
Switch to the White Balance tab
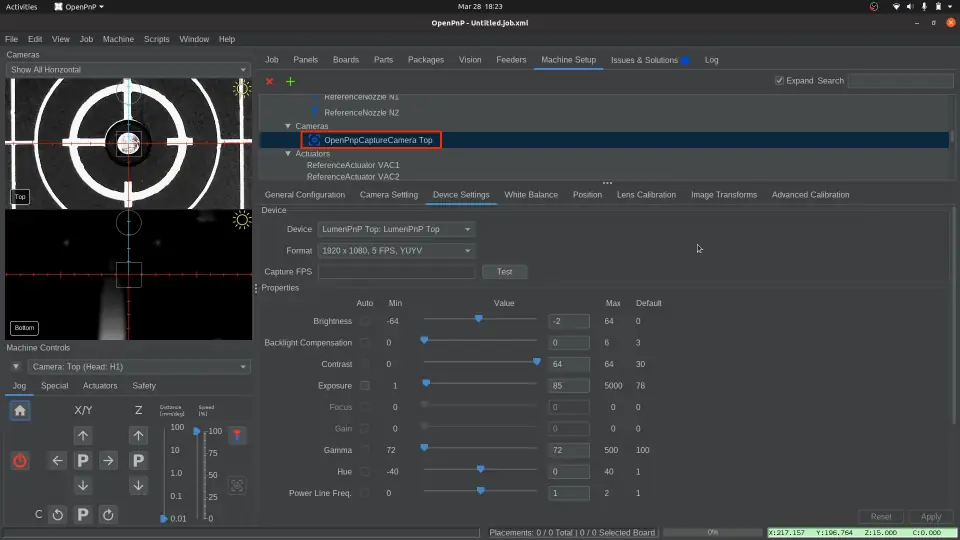pos(531,195)
